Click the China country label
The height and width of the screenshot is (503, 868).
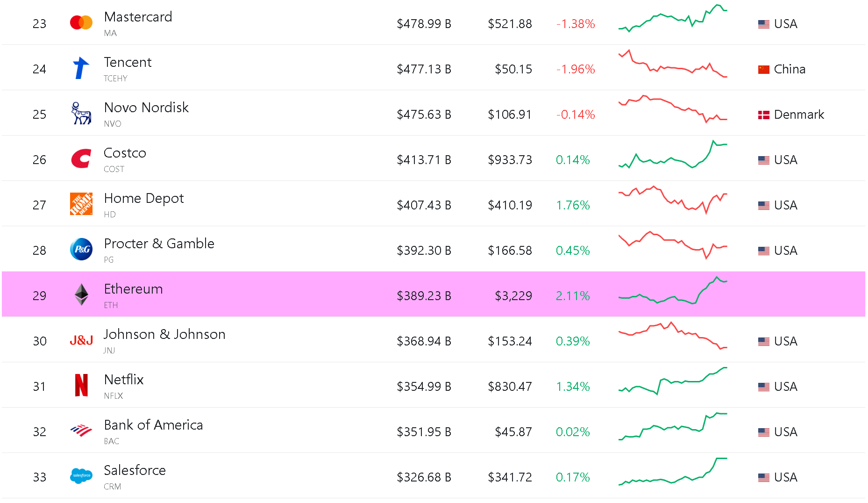790,69
